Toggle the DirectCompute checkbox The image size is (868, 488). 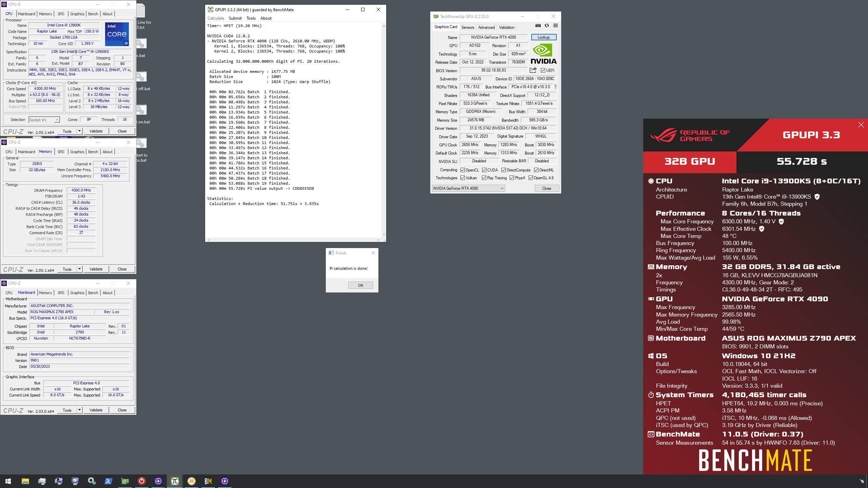pos(504,170)
